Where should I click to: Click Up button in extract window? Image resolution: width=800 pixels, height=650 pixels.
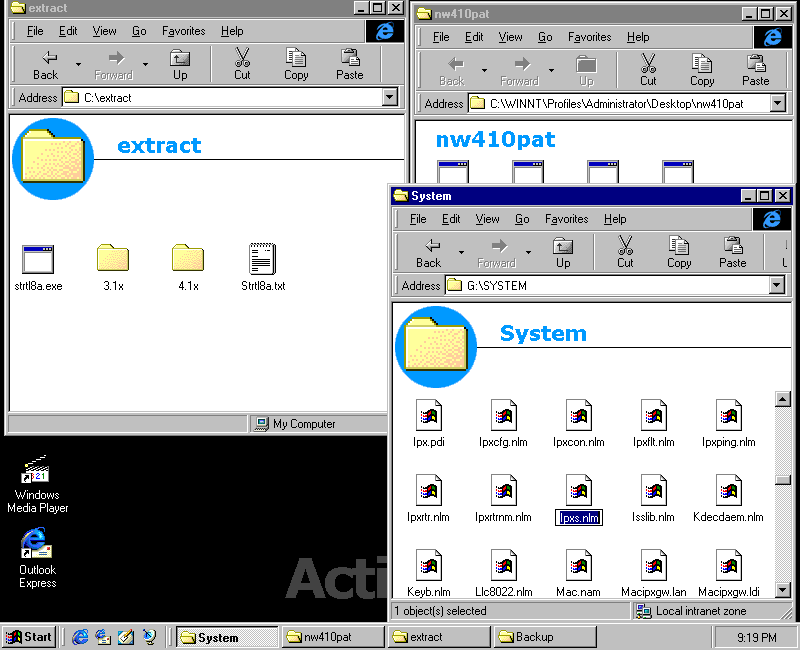pos(180,64)
